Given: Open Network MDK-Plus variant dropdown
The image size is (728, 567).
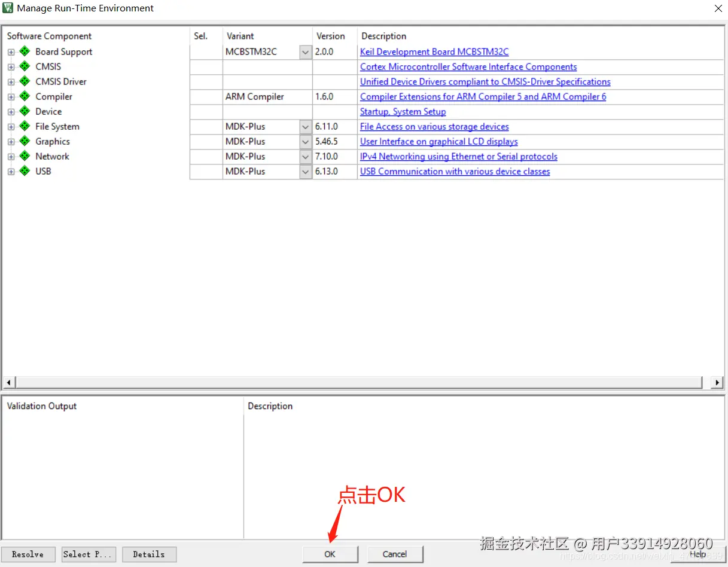Looking at the screenshot, I should (306, 157).
